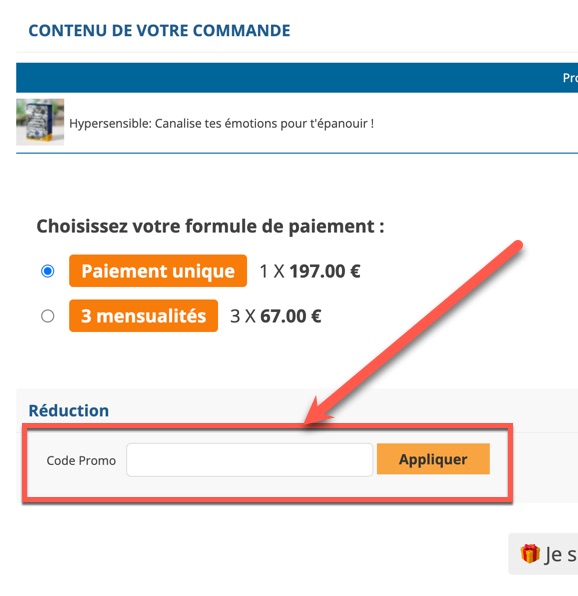Click the blue order table header bar

coord(297,78)
